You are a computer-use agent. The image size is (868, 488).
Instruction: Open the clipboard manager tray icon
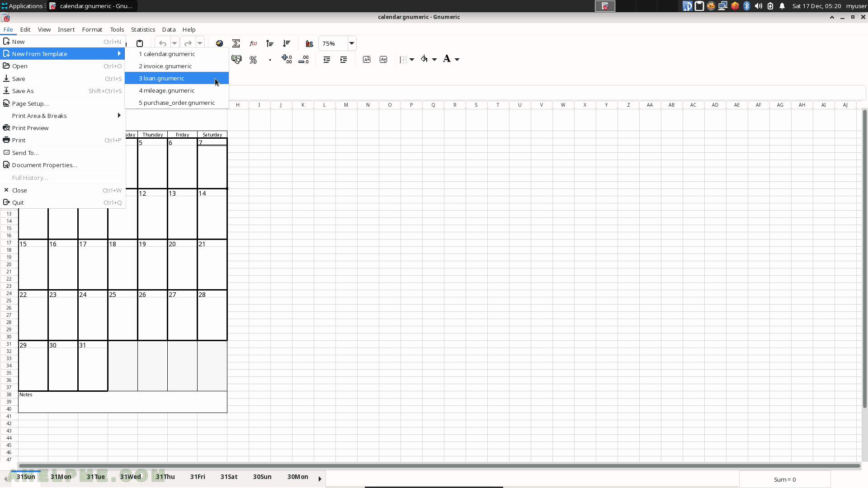coord(699,6)
